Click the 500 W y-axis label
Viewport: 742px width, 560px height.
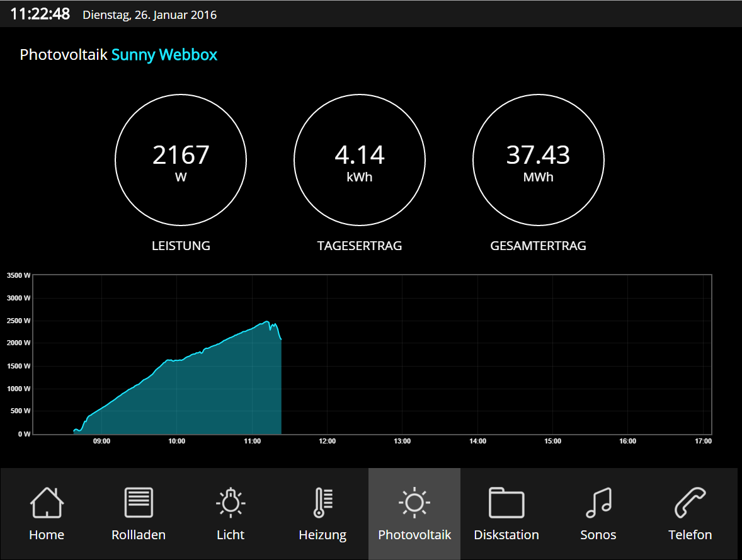point(20,411)
